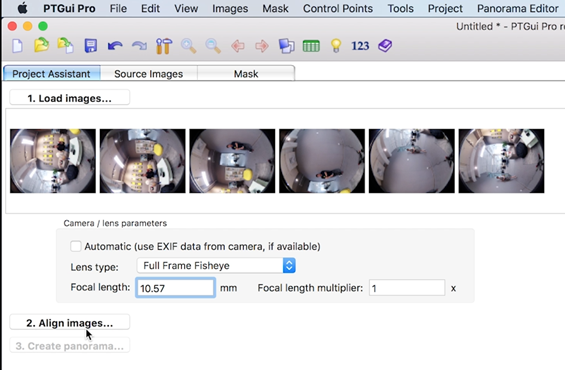Switch to the Project Assistant tab
The image size is (565, 370).
(x=52, y=73)
